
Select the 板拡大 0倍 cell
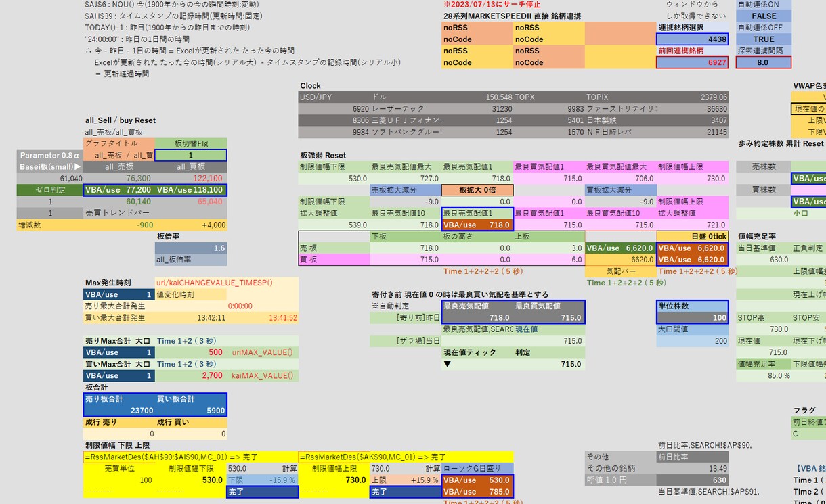click(x=477, y=190)
